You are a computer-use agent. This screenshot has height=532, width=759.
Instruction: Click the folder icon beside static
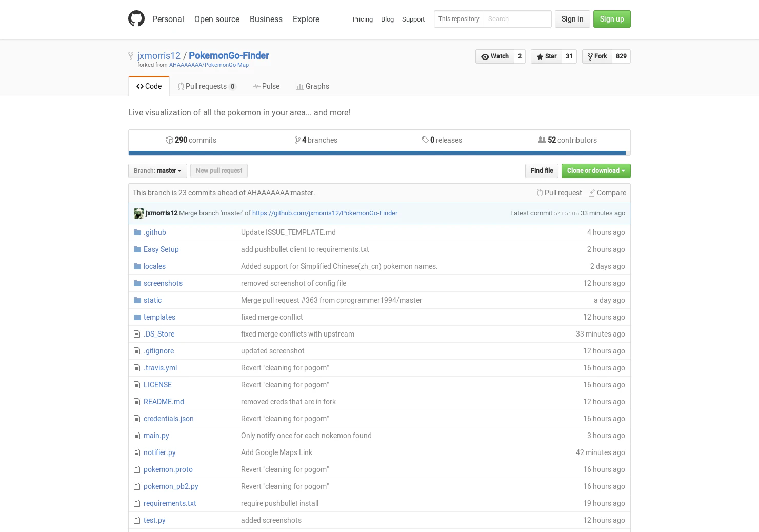pos(137,300)
